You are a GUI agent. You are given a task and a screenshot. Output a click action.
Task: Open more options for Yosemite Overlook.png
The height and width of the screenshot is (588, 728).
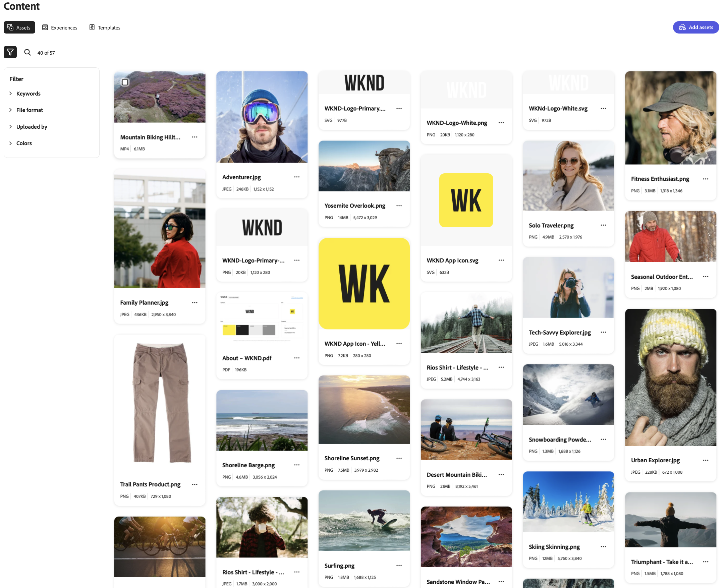pyautogui.click(x=399, y=205)
